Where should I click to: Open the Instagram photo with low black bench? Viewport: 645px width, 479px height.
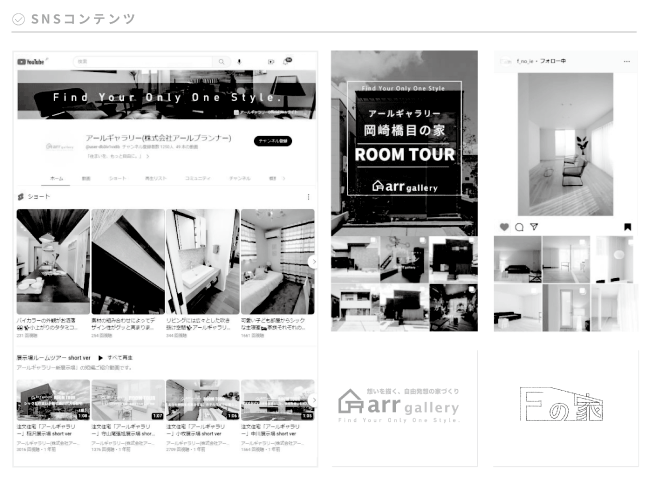pos(517,307)
